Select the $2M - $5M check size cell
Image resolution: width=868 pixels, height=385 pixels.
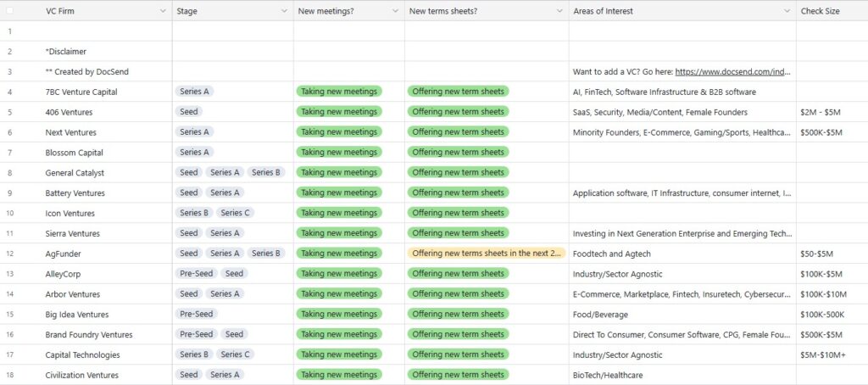tap(832, 112)
